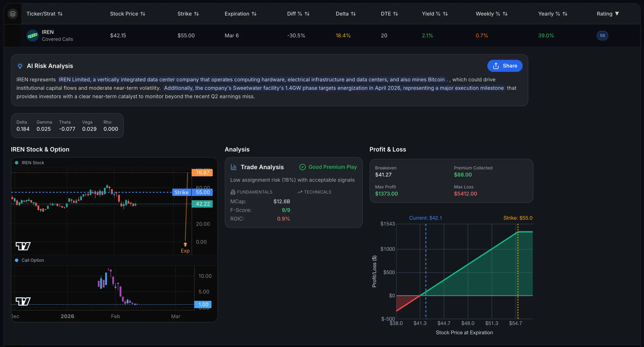Image resolution: width=644 pixels, height=347 pixels.
Task: Click the green IREN Stock legend dot
Action: click(17, 163)
